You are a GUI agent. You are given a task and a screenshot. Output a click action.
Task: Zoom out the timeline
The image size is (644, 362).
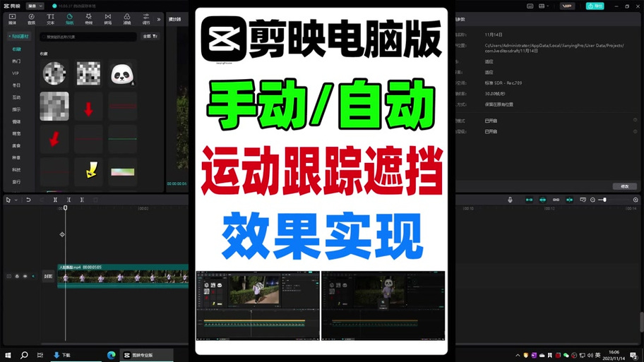click(592, 200)
